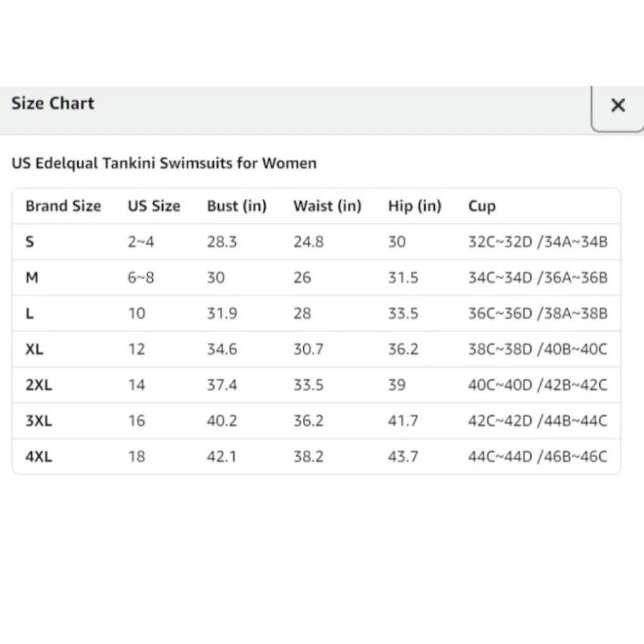Close the Size Chart dialog

pos(618,106)
